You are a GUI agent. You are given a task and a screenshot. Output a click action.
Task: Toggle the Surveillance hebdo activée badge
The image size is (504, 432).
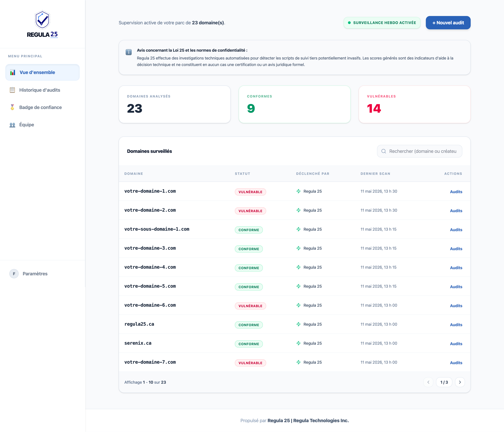coord(382,23)
